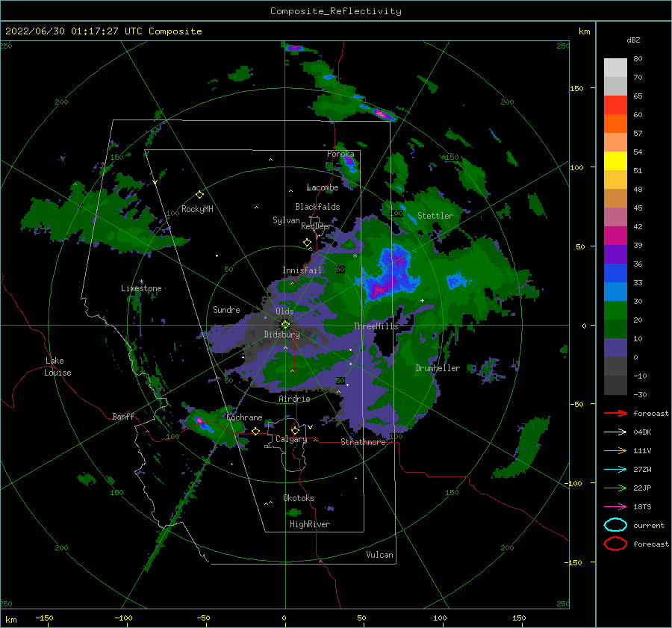The image size is (672, 628).
Task: Click the blue 33 dBZ color swatch
Action: [615, 273]
